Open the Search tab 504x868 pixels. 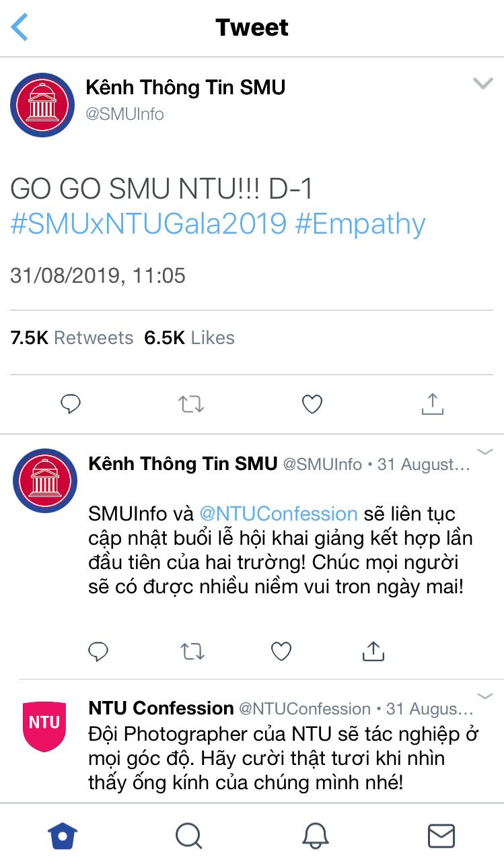tap(188, 836)
